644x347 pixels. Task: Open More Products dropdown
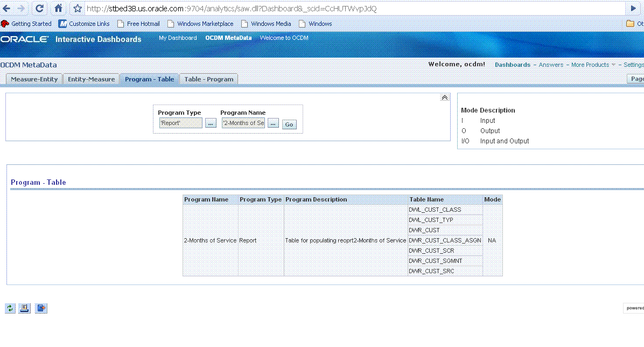pyautogui.click(x=593, y=65)
